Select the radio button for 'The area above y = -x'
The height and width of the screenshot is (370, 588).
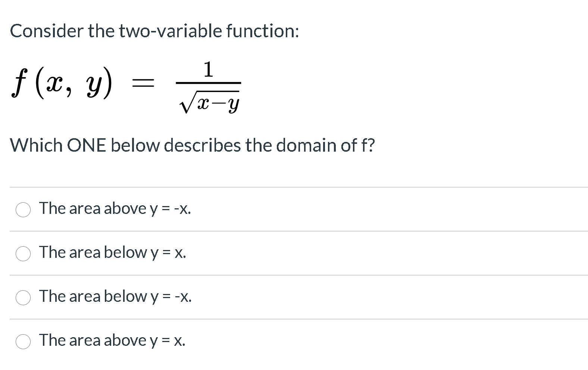[23, 210]
